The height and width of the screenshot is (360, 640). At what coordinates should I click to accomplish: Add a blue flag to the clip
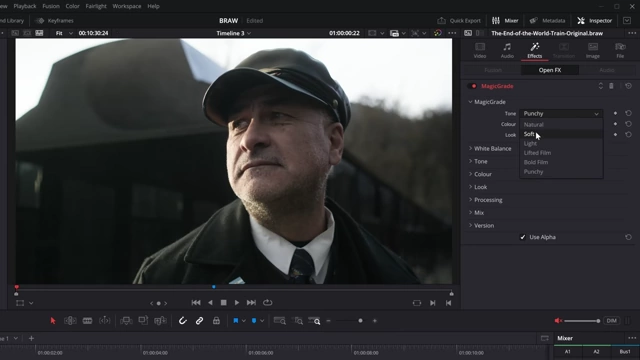tap(236, 321)
